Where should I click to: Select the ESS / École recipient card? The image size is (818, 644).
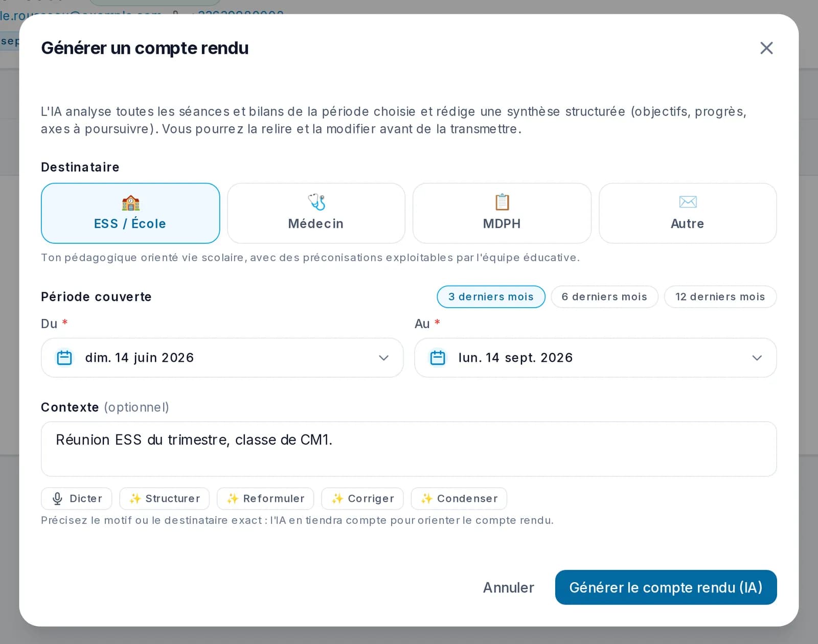pyautogui.click(x=130, y=213)
